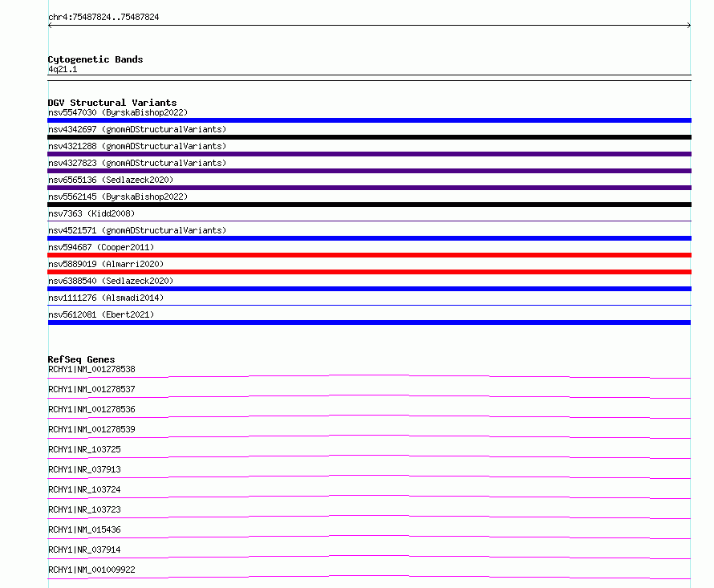Select variant label nsv7363 (Kidd2008)
Image resolution: width=714 pixels, height=588 pixels.
(91, 213)
